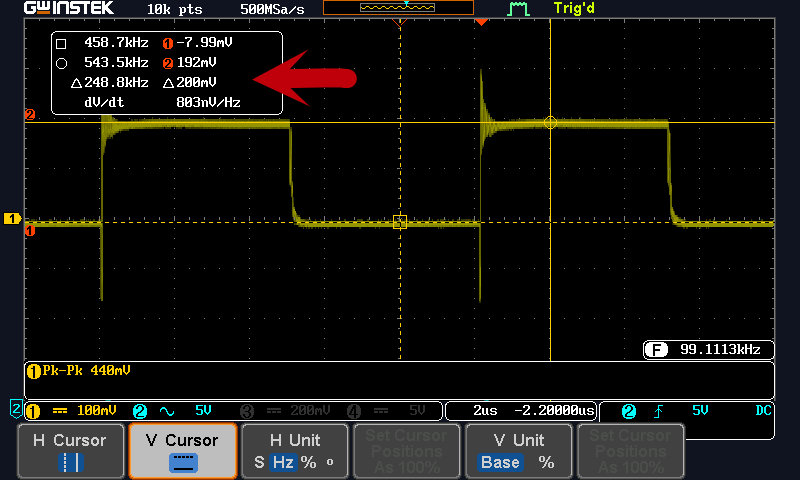Screen dimensions: 800x480
Task: Set H Unit to percent
Action: tap(308, 462)
